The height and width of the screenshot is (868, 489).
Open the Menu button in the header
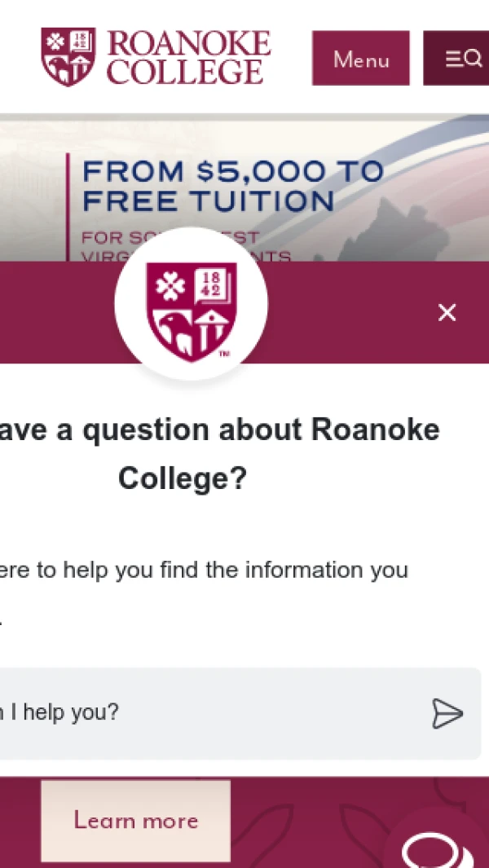tap(360, 58)
